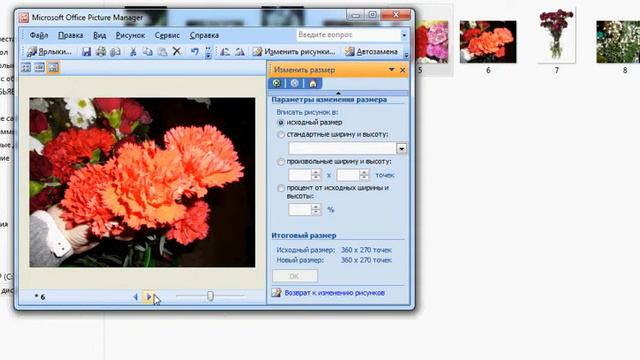640x360 pixels.
Task: Open the Вид menu
Action: pos(100,36)
